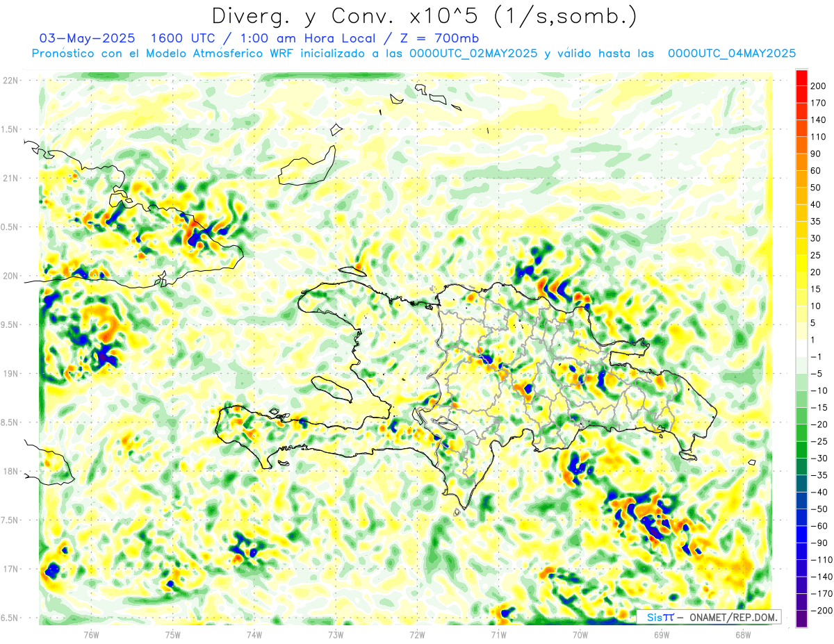The image size is (834, 644).
Task: Click the '-60' colorbar value
Action: click(x=818, y=526)
